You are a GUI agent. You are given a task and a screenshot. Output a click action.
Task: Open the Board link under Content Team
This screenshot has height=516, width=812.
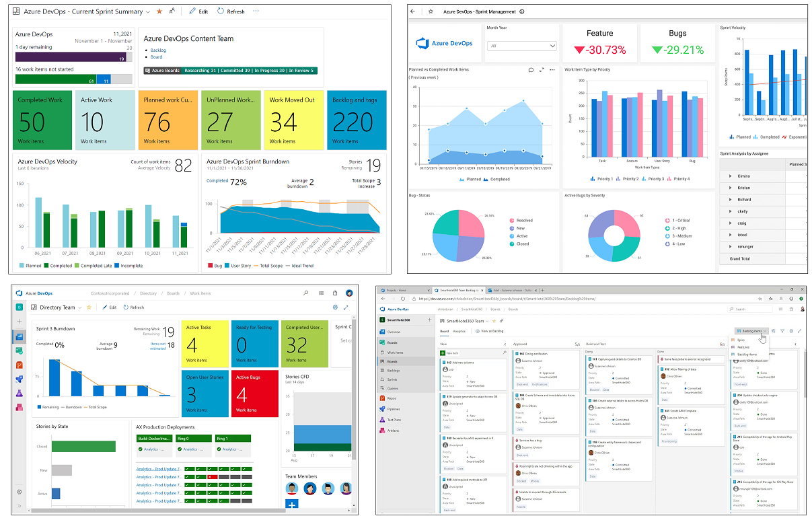pyautogui.click(x=156, y=57)
